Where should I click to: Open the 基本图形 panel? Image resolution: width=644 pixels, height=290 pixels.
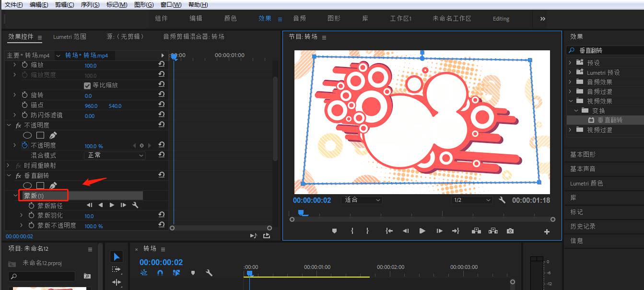(583, 154)
